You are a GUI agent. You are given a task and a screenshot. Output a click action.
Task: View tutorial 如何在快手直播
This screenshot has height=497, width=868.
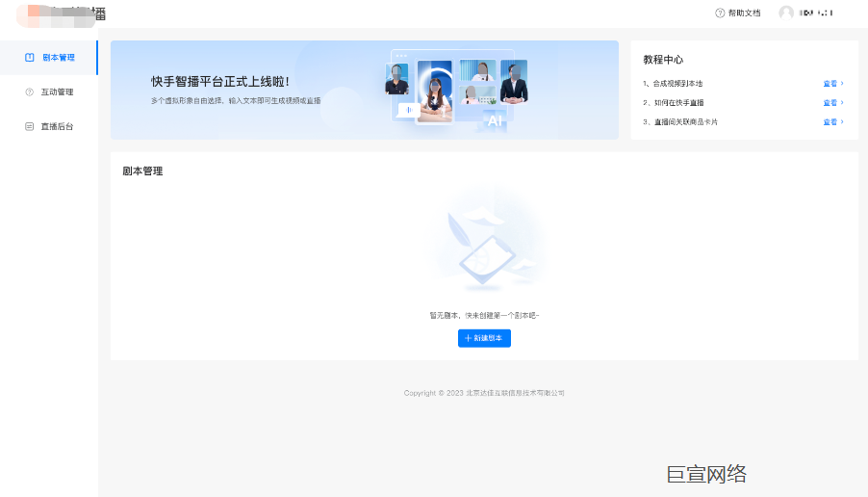833,103
